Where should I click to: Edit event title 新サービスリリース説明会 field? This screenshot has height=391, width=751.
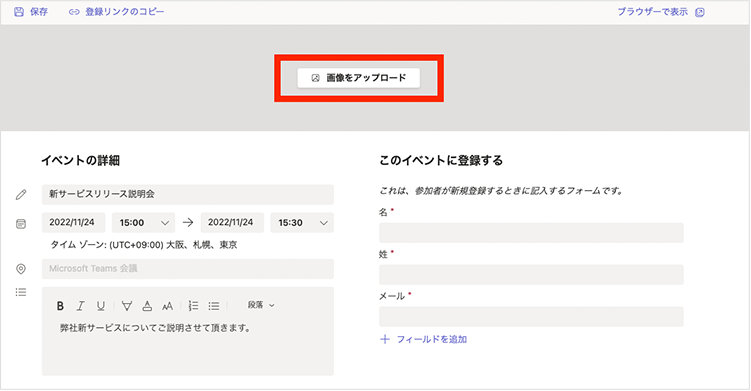point(188,194)
